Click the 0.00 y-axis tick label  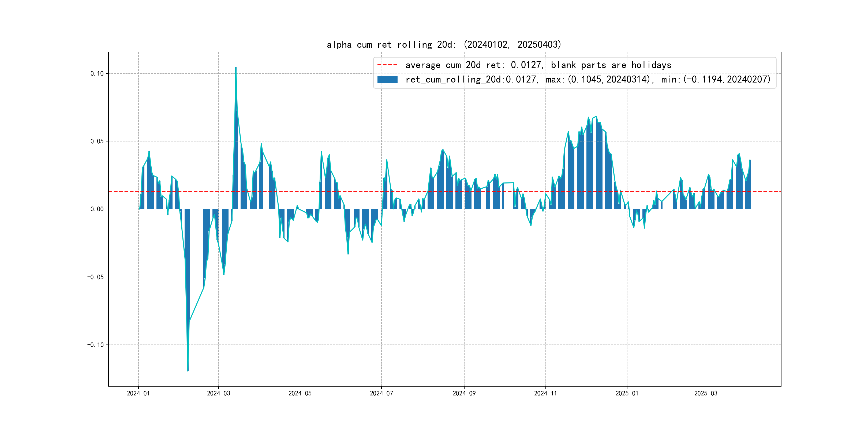click(97, 209)
